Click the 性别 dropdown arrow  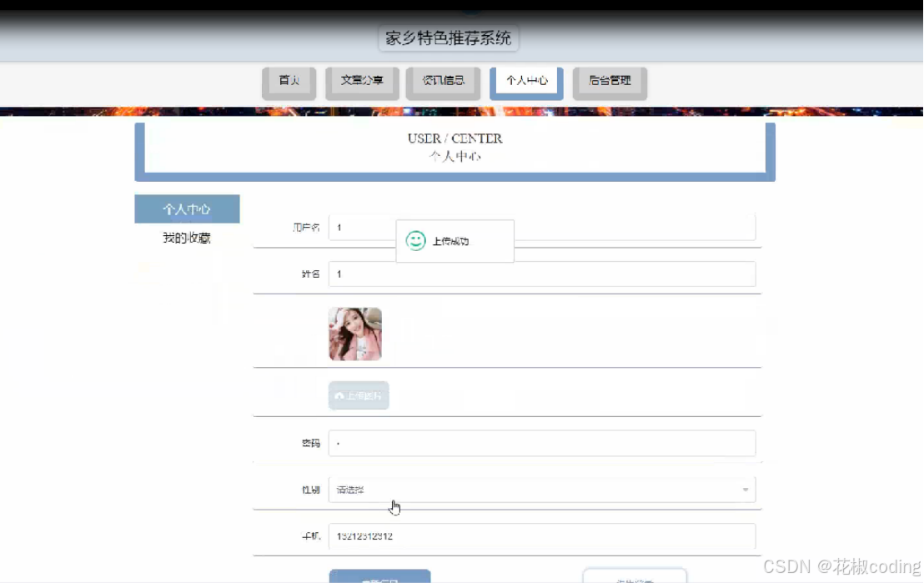(x=745, y=490)
